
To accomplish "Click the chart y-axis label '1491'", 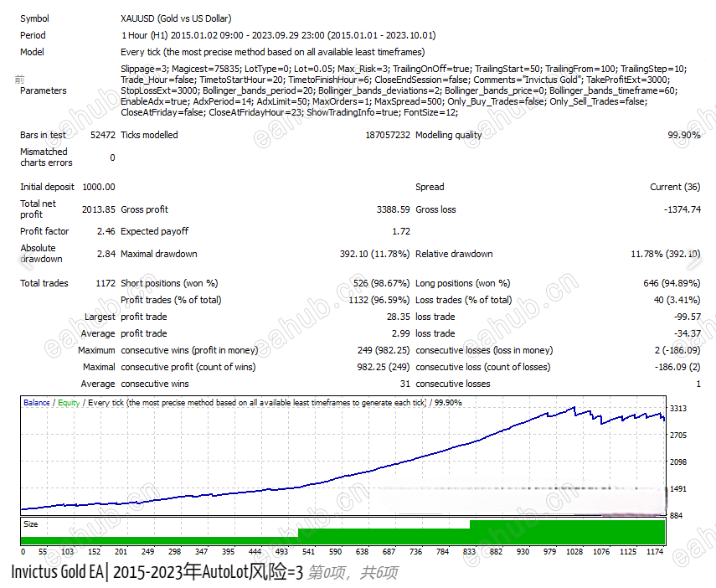I will 678,489.
